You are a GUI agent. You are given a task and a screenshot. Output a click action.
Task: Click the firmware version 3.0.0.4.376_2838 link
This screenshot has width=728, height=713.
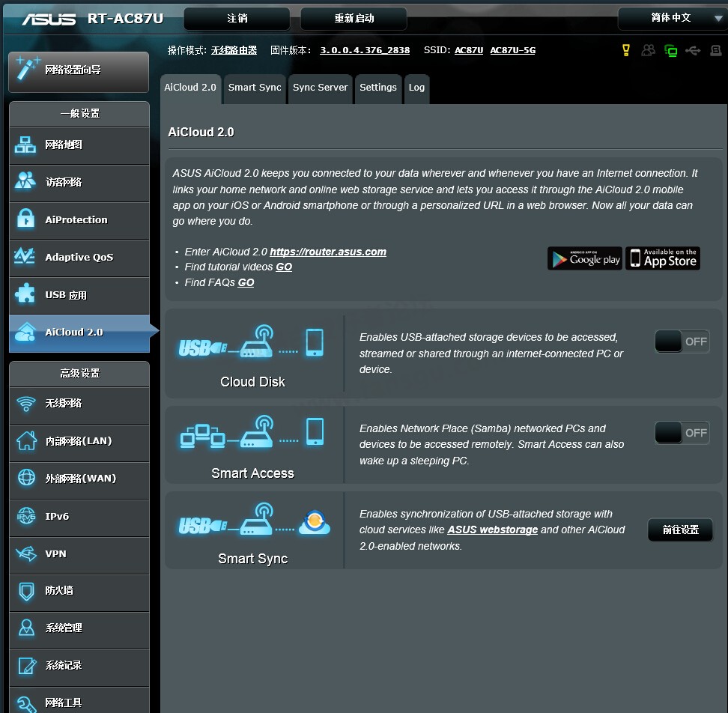click(365, 50)
